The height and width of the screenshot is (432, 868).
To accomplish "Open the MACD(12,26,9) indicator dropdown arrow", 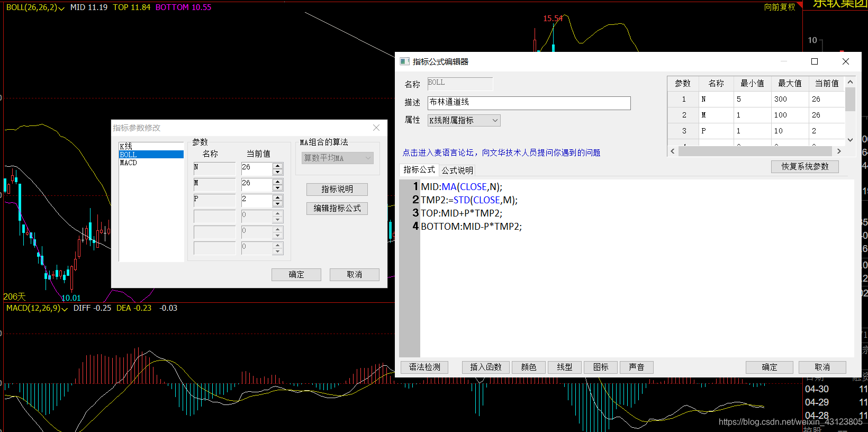I will (x=65, y=309).
